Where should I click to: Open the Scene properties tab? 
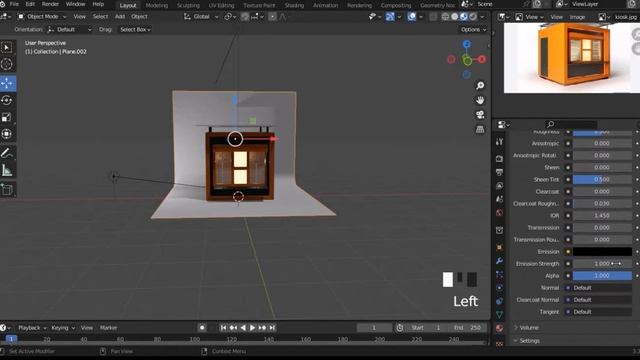[499, 199]
